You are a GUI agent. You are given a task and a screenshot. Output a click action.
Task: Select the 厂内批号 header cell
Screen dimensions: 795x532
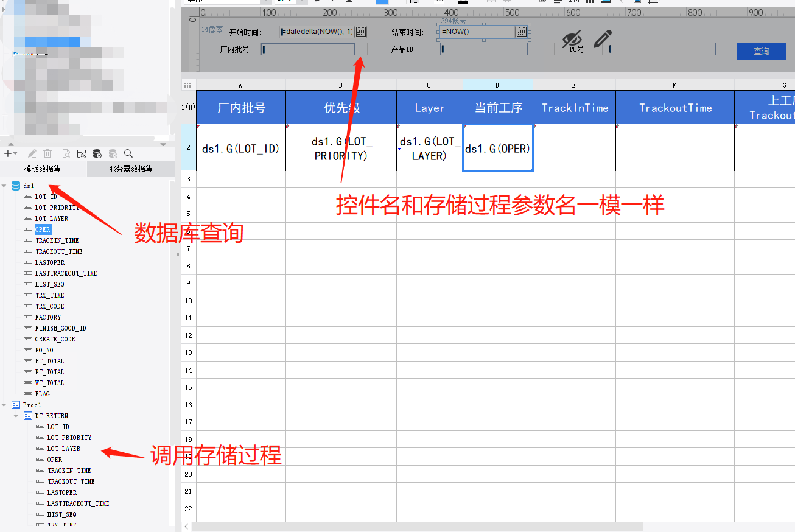coord(241,108)
